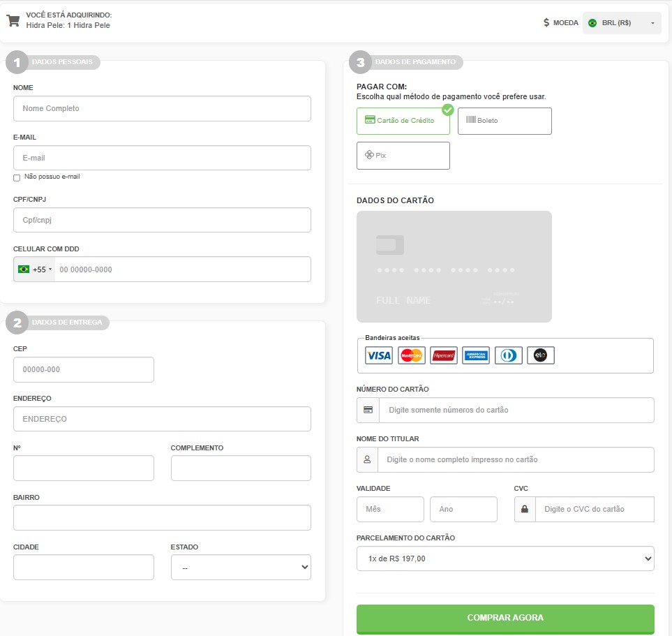Open the +55 country code selector
The width and height of the screenshot is (672, 636).
tap(34, 269)
